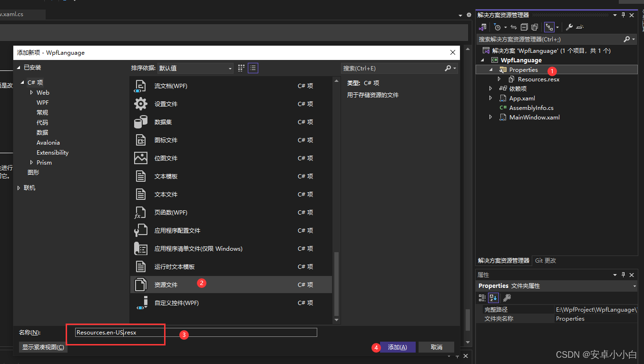Select the 文本文件 template
644x364 pixels.
231,194
